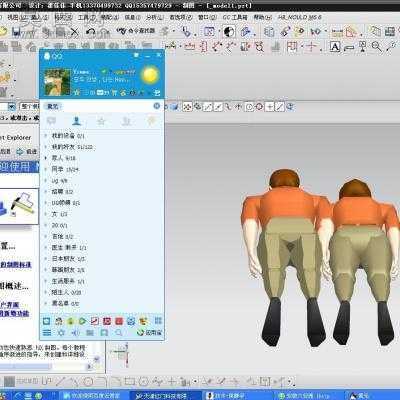Select the QQ conversations tab speech bubble icon

(52, 121)
